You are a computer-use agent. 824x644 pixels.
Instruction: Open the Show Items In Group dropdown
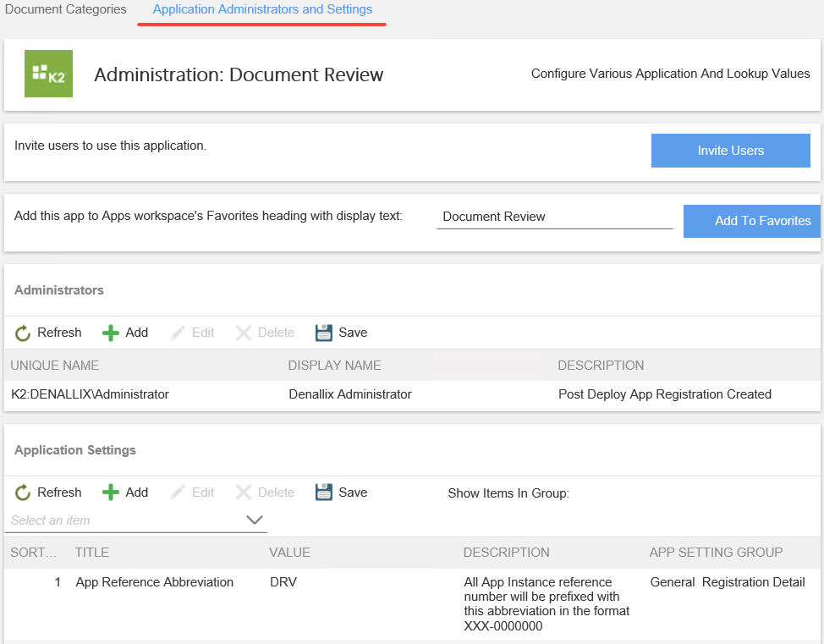coord(255,520)
